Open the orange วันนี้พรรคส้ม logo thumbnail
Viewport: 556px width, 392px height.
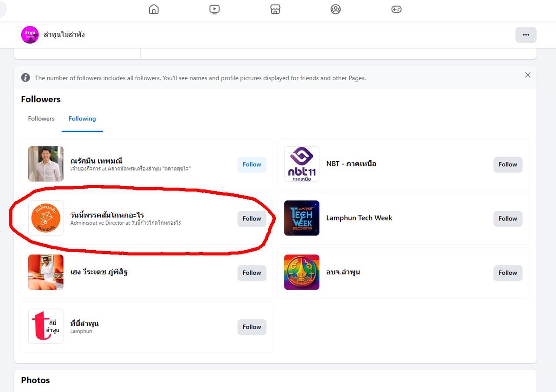point(46,218)
